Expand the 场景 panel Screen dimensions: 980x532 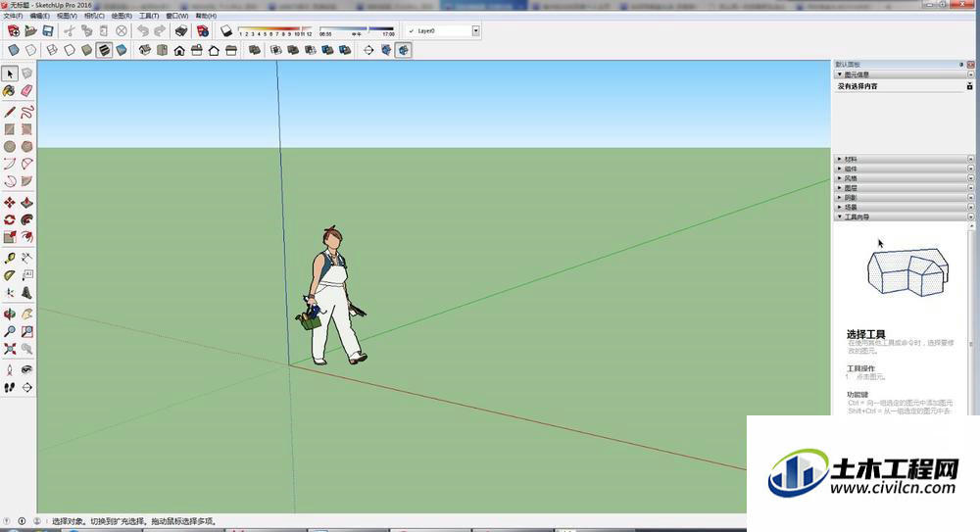pyautogui.click(x=904, y=207)
